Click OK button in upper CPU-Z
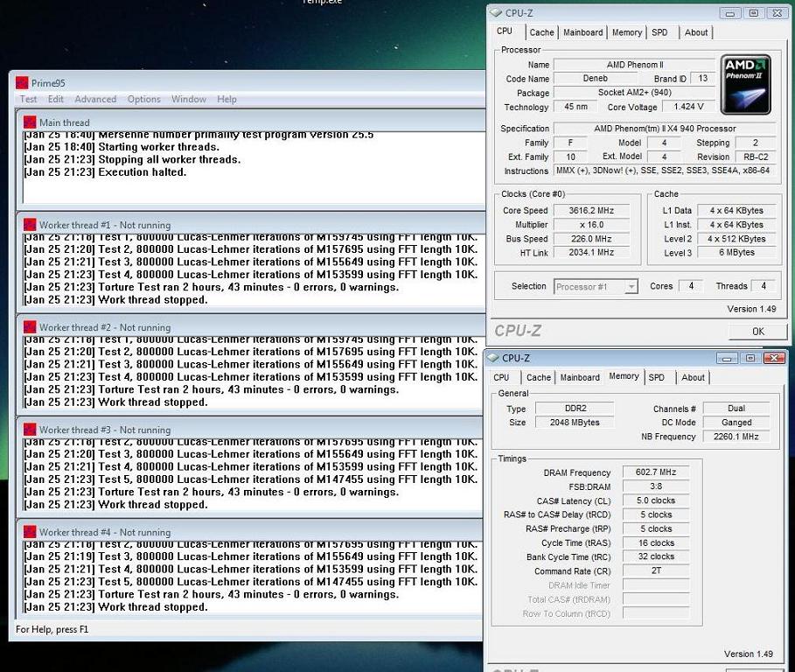This screenshot has height=672, width=795. tap(758, 331)
